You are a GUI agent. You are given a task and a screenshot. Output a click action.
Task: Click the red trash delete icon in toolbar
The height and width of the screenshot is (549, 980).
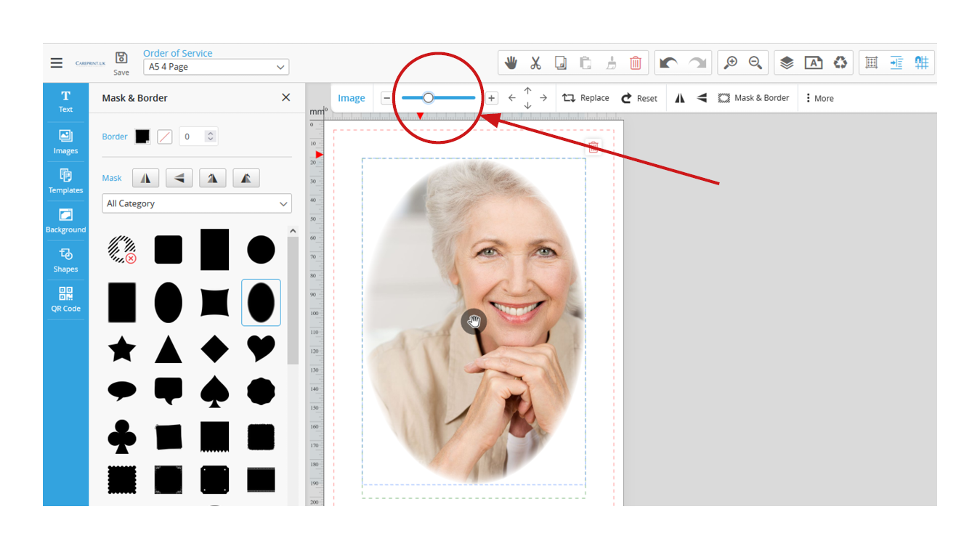(x=636, y=63)
